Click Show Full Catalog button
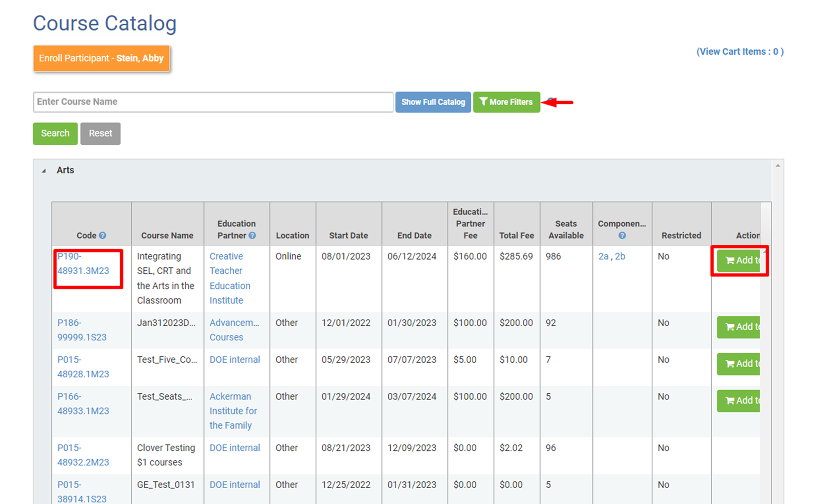The height and width of the screenshot is (504, 835). (433, 102)
